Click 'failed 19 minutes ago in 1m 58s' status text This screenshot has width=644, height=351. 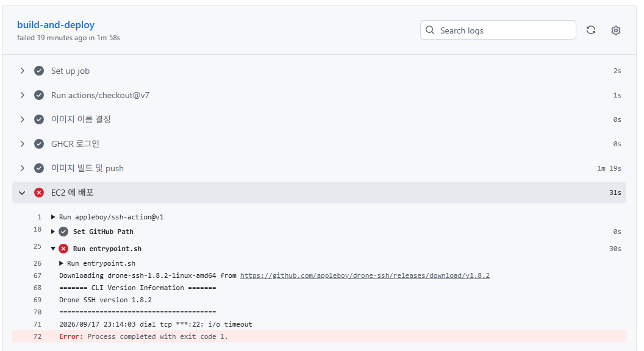tap(68, 38)
